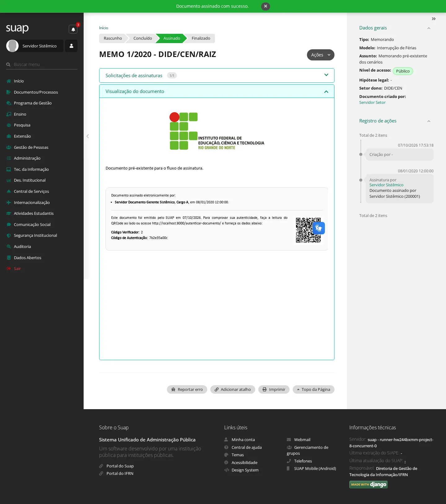446x504 pixels.
Task: Collapse the Dados gerais section
Action: tap(429, 28)
